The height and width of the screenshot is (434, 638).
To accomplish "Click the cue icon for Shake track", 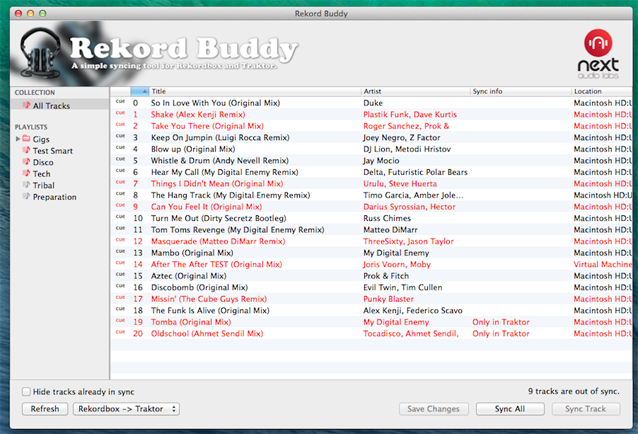I will click(120, 113).
